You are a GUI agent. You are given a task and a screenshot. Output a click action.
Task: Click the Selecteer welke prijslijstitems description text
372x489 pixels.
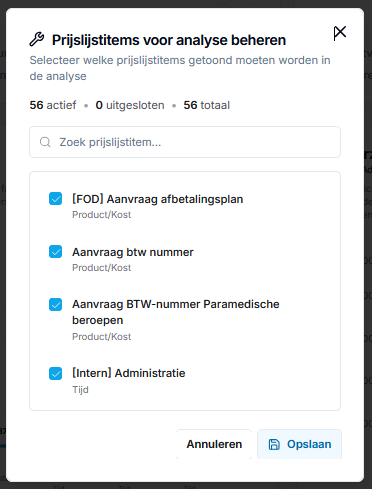pos(180,68)
